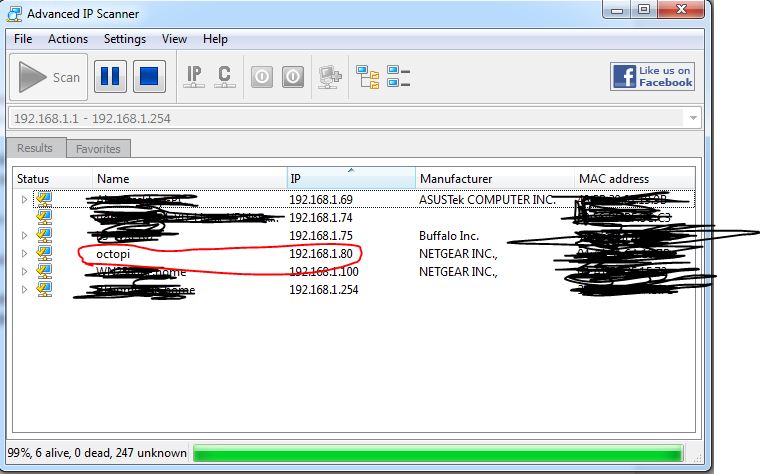This screenshot has height=474, width=760.
Task: Sort by the Status column header
Action: pos(52,178)
